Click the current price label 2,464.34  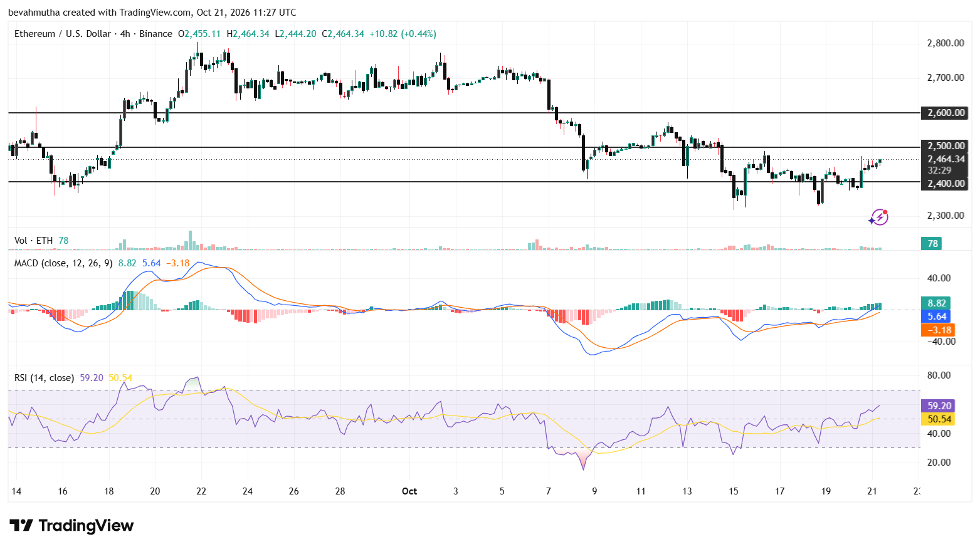946,159
